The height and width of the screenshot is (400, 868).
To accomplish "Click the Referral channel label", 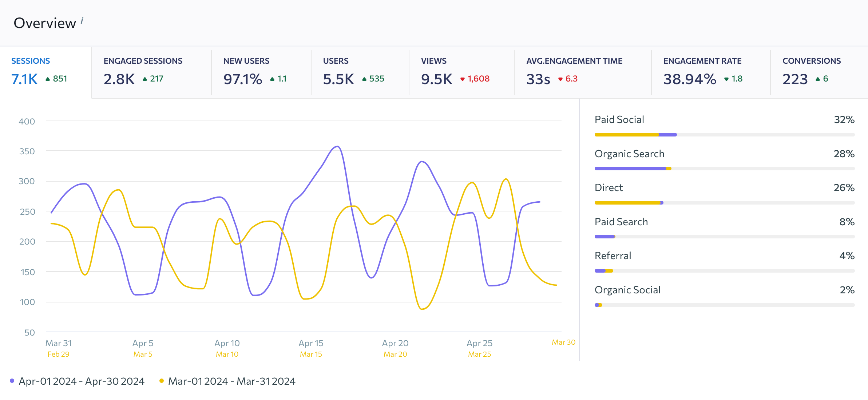I will (613, 256).
